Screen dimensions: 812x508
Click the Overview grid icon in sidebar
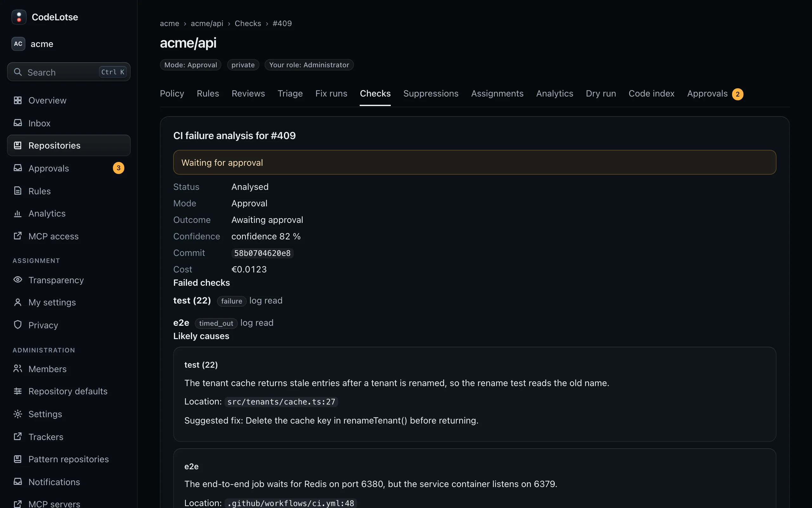[18, 100]
